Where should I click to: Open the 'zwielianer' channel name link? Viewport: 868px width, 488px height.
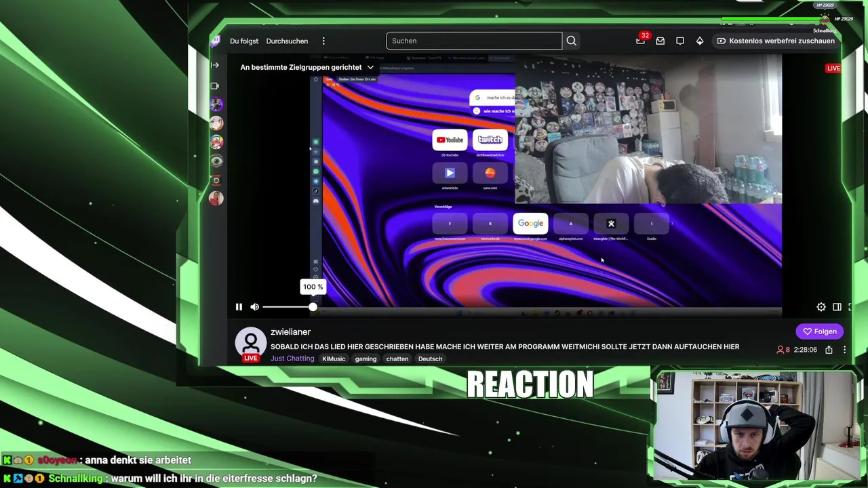click(x=290, y=332)
